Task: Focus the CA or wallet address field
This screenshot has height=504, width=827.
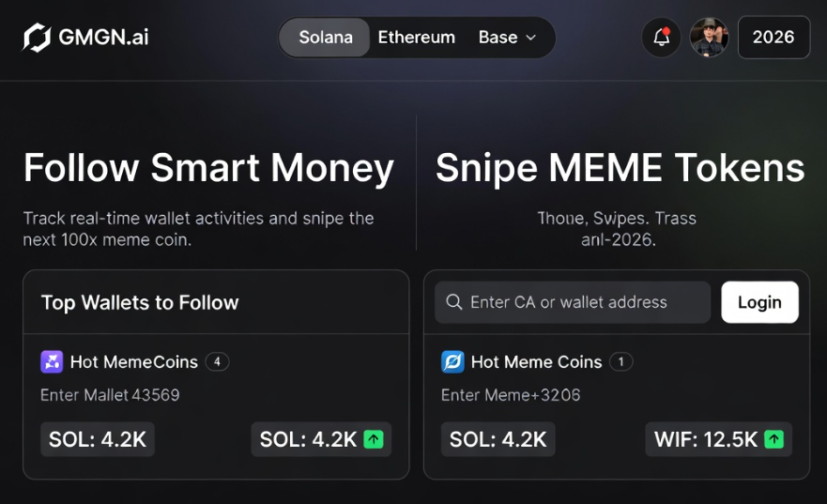Action: (573, 302)
